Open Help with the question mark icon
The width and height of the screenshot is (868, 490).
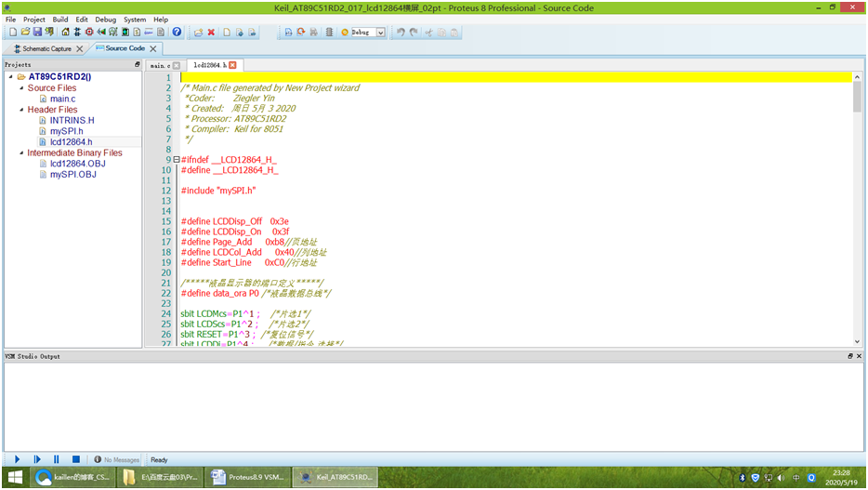click(177, 33)
